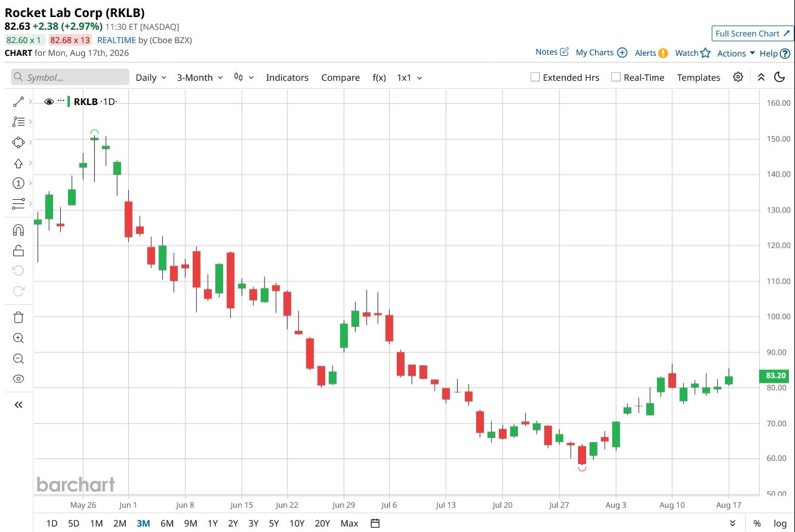Delete drawings with the trash icon
795x532 pixels.
click(18, 318)
